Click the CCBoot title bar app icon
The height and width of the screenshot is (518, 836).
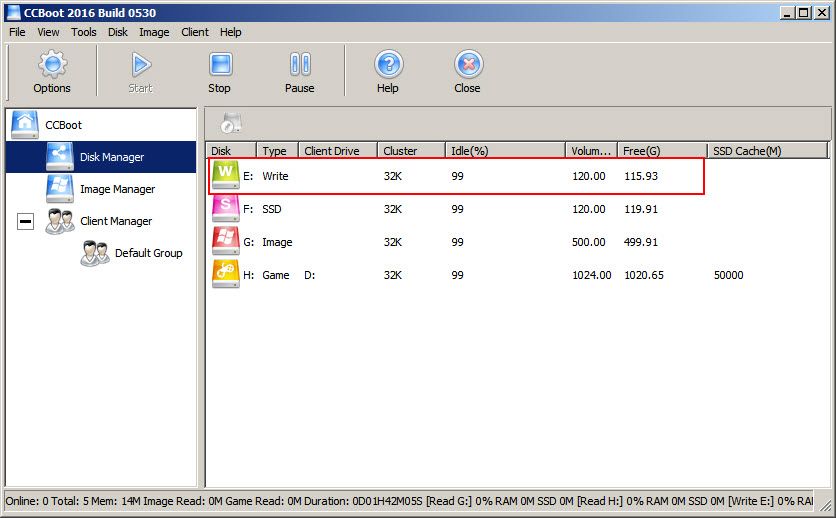click(13, 12)
